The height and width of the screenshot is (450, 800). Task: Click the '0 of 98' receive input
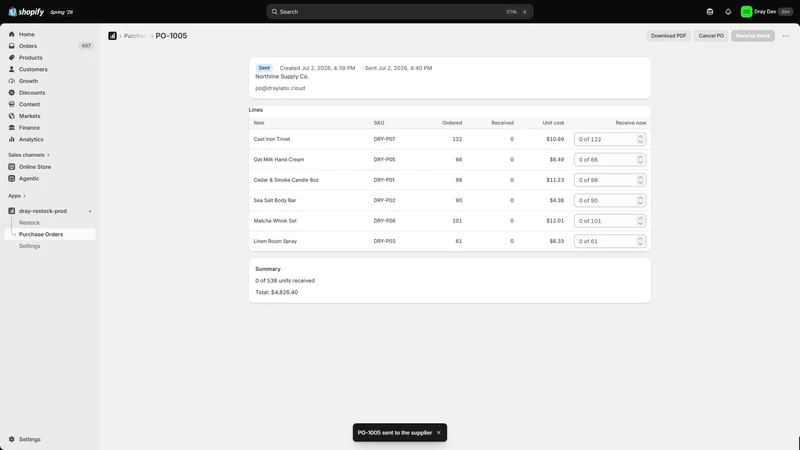click(610, 180)
